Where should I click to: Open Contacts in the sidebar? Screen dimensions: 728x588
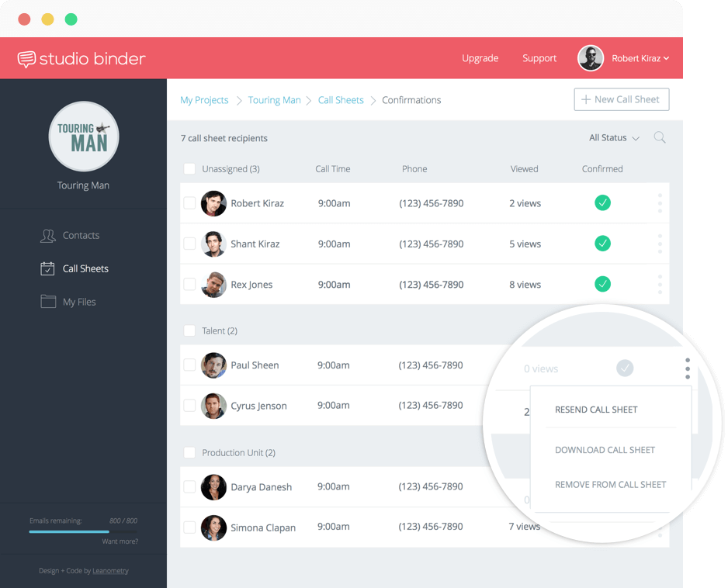tap(81, 235)
